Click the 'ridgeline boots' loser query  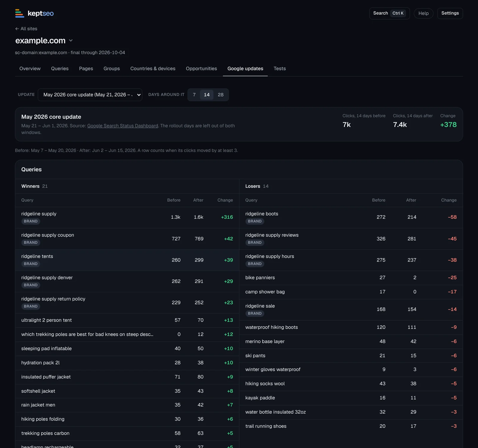(262, 214)
